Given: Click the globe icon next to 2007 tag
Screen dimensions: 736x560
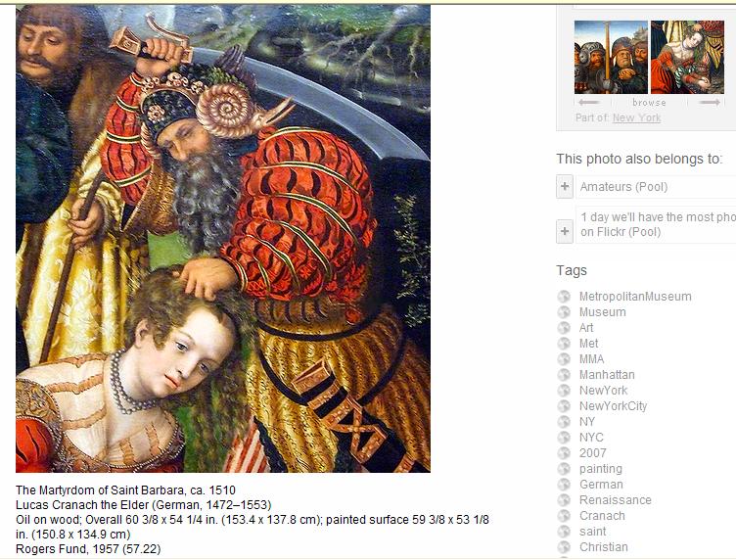Looking at the screenshot, I should click(x=564, y=453).
